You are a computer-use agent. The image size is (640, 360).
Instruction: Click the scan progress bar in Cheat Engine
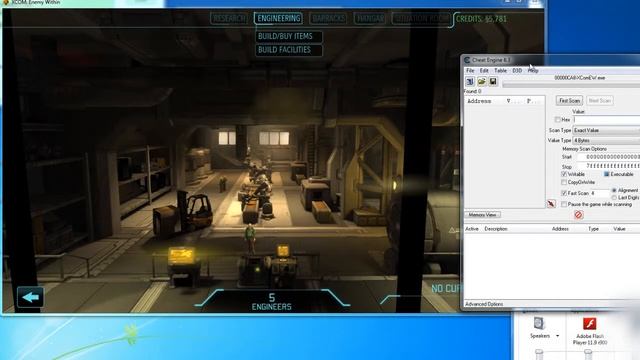tap(571, 84)
